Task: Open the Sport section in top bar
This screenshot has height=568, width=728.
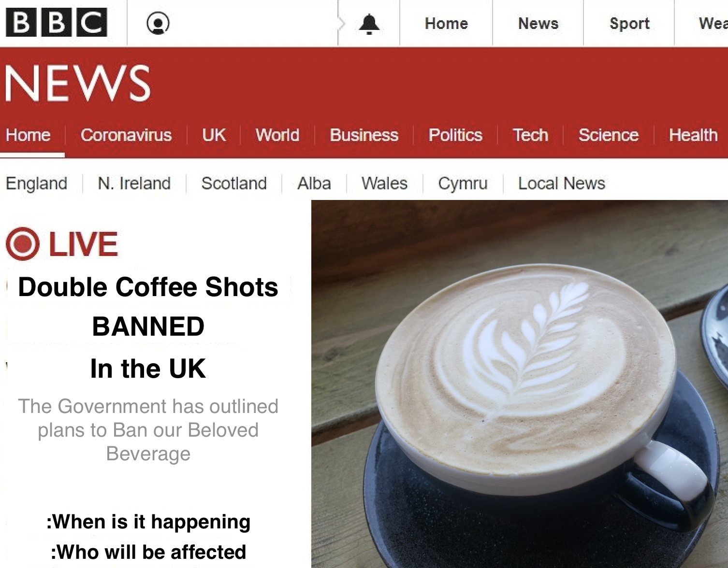Action: click(629, 23)
